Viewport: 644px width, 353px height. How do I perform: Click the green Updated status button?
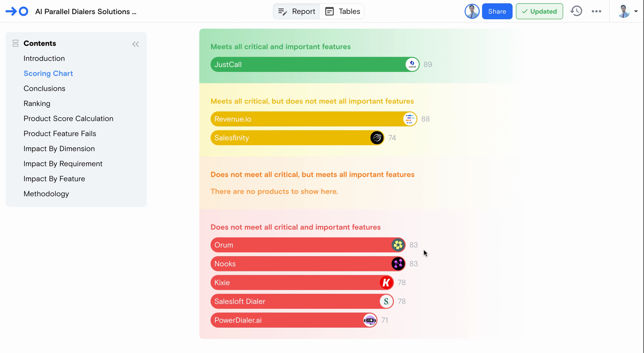[x=539, y=11]
